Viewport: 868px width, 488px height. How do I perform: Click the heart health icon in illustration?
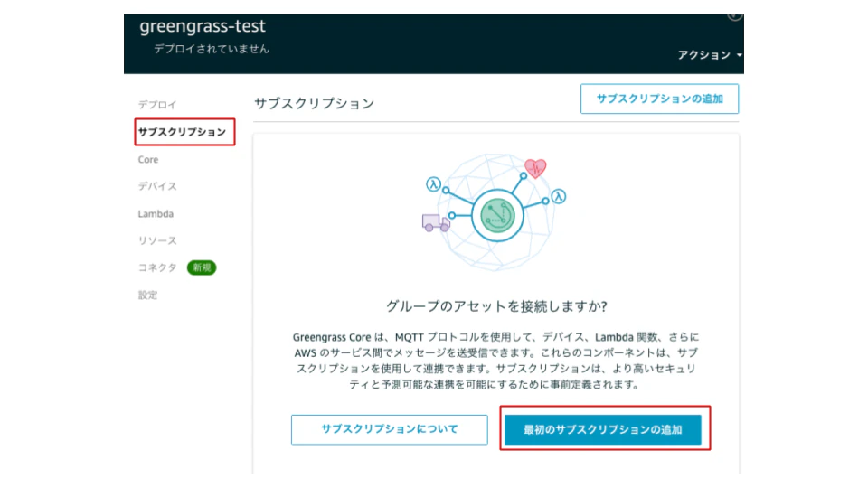535,168
